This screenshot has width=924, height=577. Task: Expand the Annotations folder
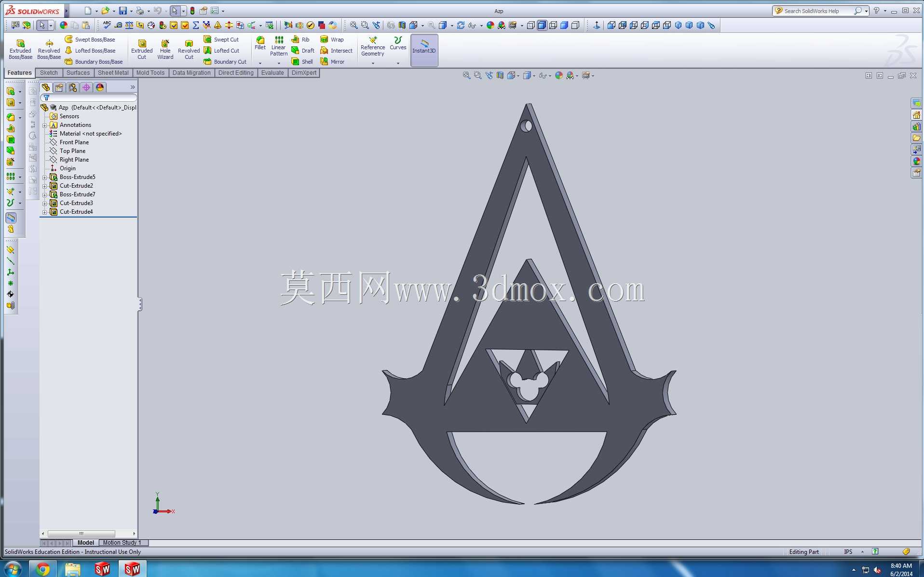[x=45, y=125]
